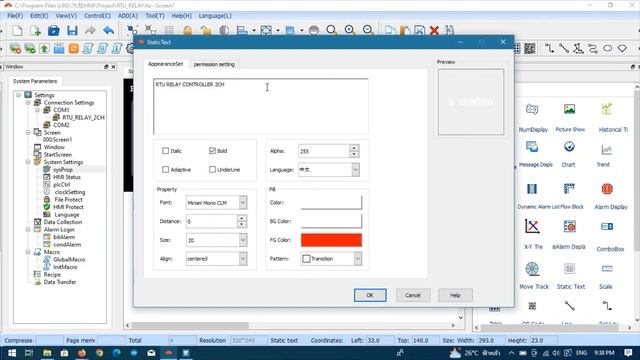Click the red FG Color swatch
Image resolution: width=640 pixels, height=360 pixels.
(331, 240)
